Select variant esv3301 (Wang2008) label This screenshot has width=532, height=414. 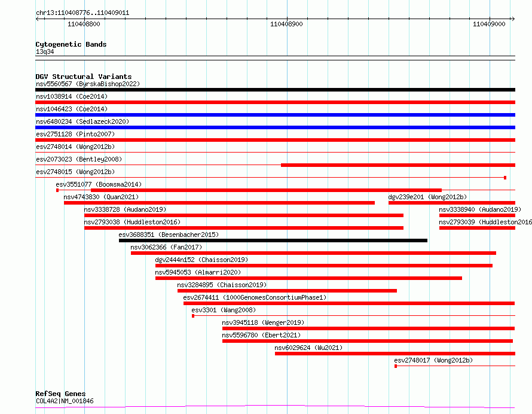pos(224,310)
